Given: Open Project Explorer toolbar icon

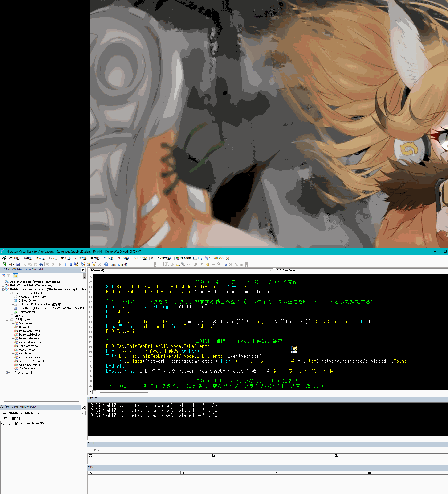Looking at the screenshot, I should 83,264.
